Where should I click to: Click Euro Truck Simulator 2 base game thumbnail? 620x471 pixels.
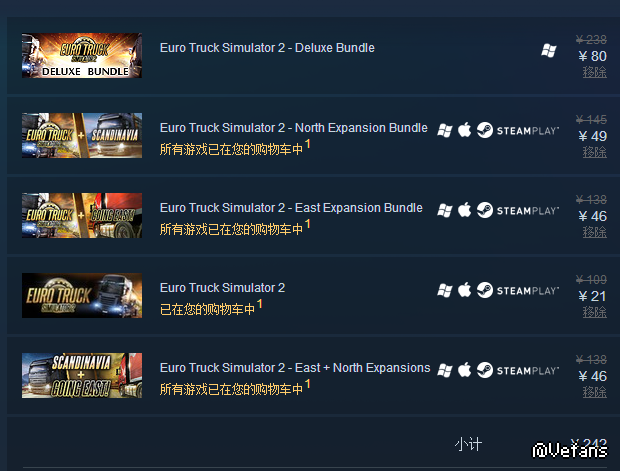point(82,295)
